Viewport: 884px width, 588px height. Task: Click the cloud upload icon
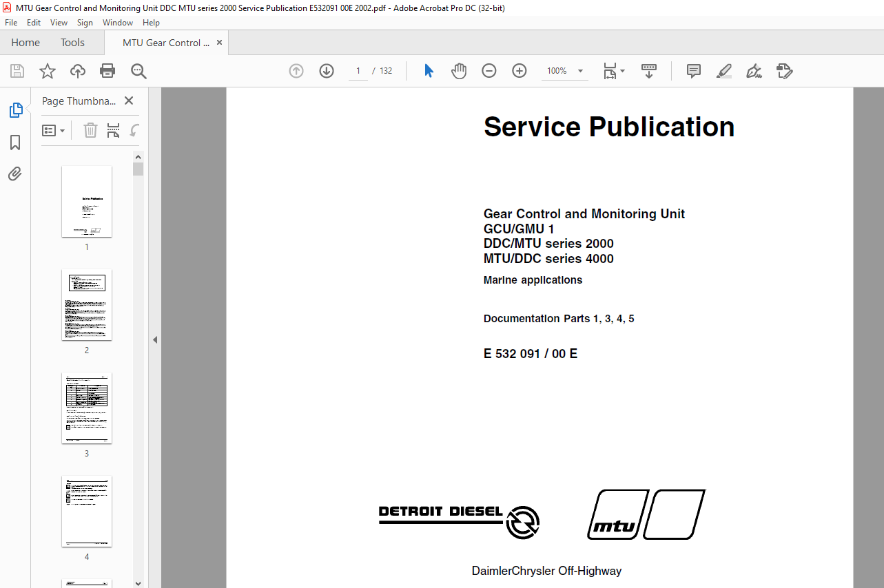(78, 71)
